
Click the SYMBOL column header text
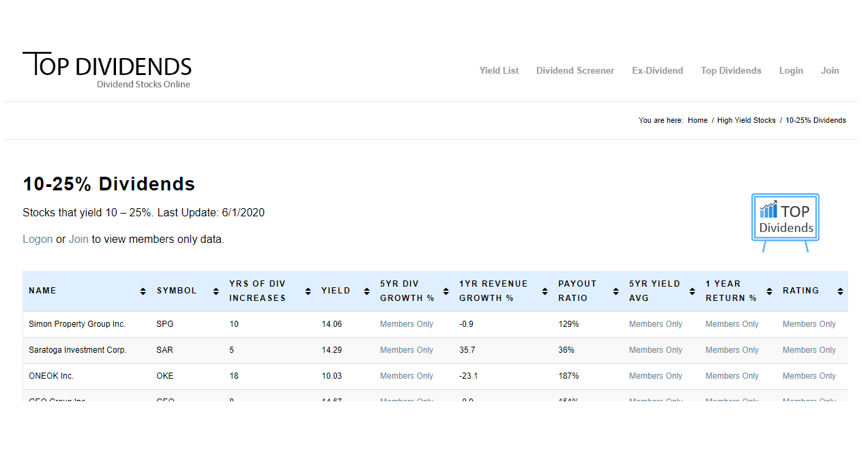pos(177,291)
